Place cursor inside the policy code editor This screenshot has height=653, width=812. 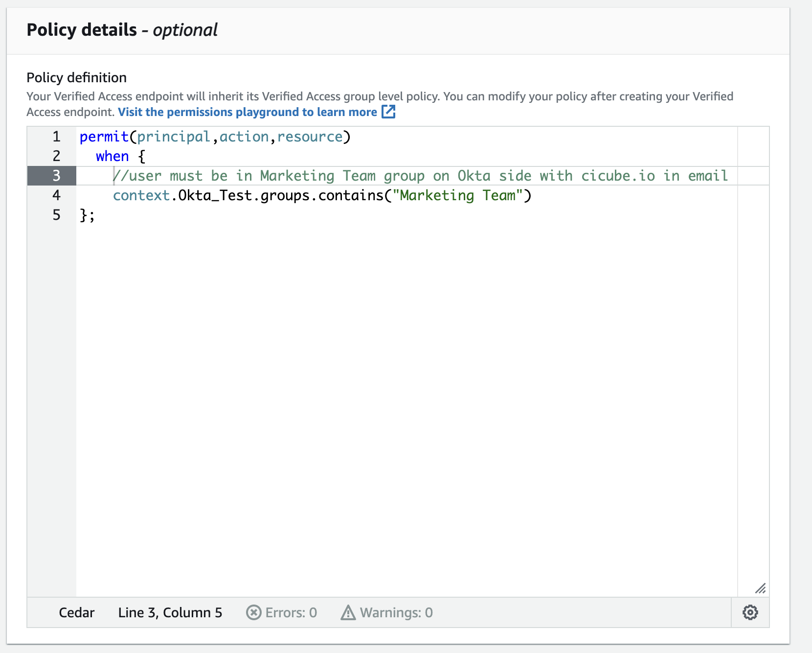tap(391, 343)
